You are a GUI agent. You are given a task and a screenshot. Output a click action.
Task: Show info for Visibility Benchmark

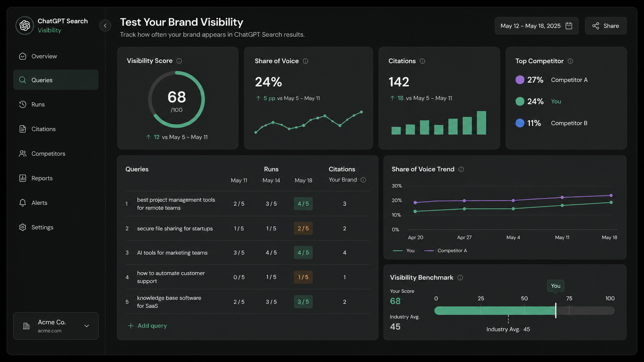tap(460, 278)
